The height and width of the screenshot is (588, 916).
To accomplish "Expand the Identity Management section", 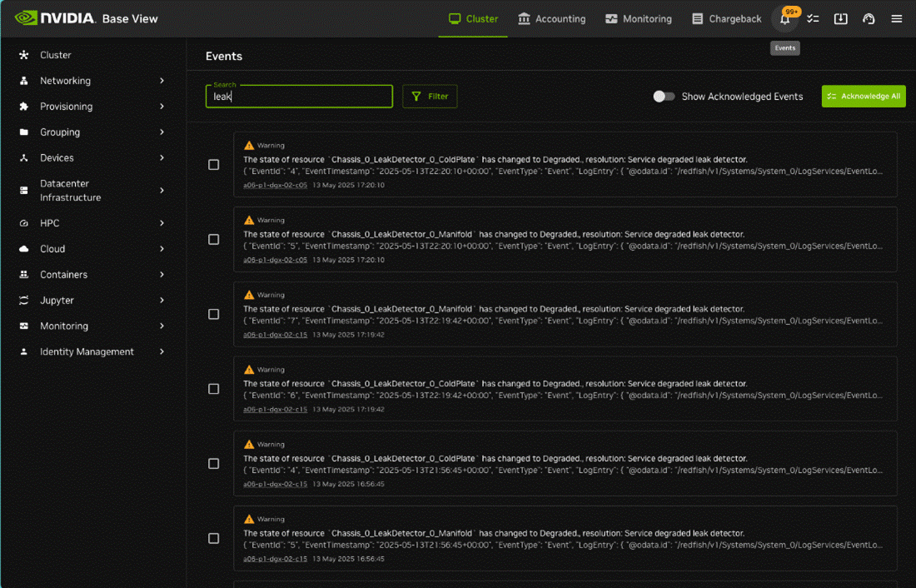I will (162, 351).
